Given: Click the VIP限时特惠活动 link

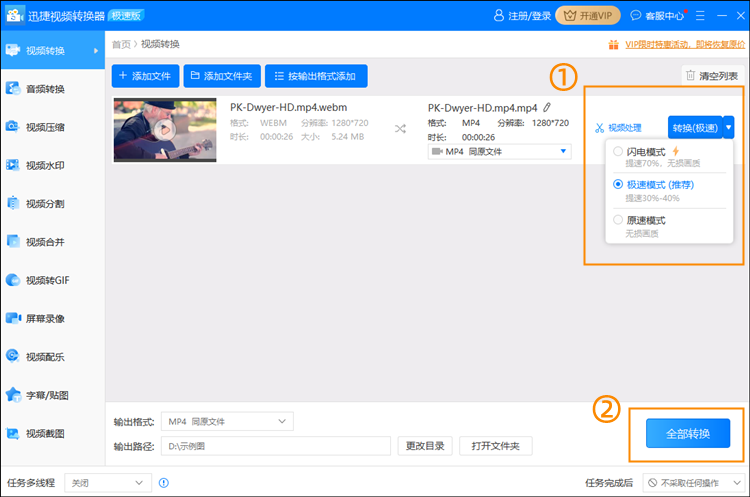Looking at the screenshot, I should pyautogui.click(x=685, y=44).
